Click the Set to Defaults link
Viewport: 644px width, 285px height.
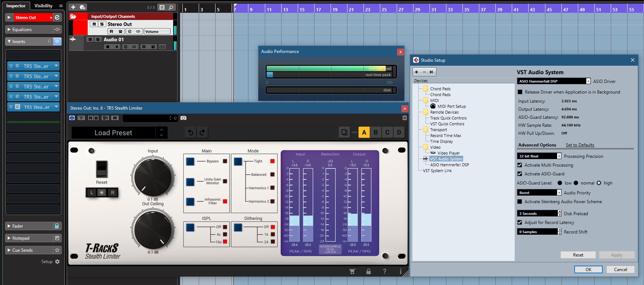point(580,145)
